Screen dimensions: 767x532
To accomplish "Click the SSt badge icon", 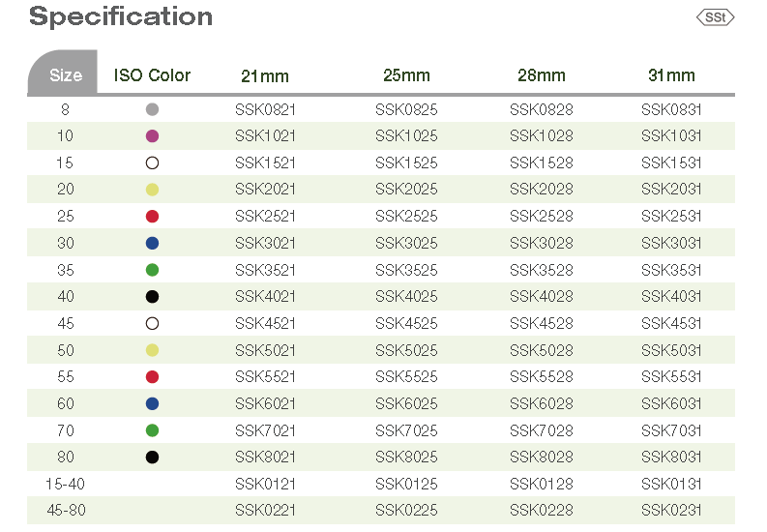I will [715, 17].
